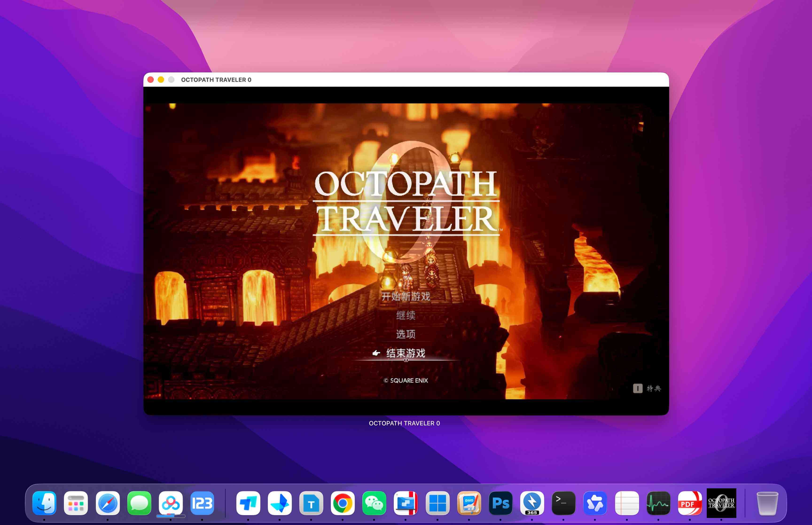
Task: Click the © SQUARE ENIX copyright text
Action: pos(406,380)
